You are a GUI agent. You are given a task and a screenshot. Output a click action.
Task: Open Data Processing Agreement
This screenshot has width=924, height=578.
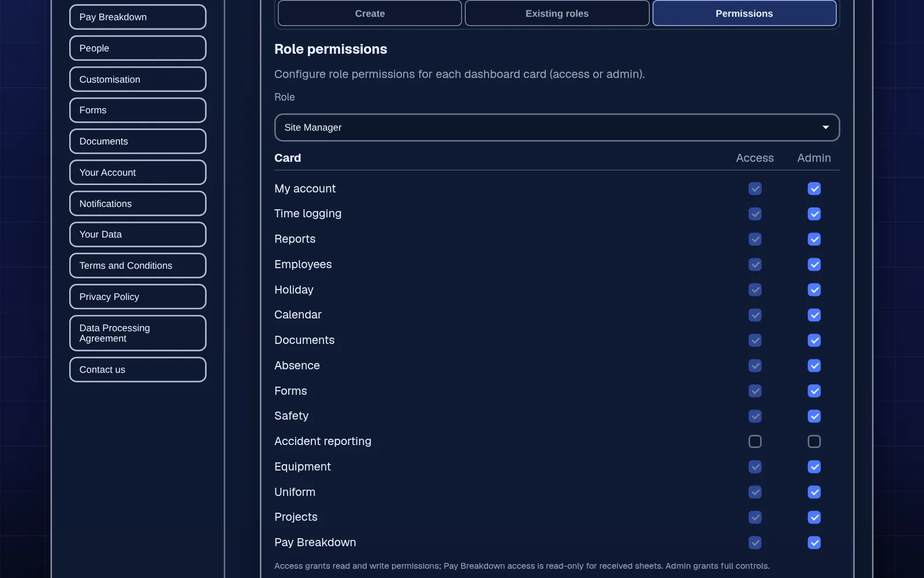pyautogui.click(x=137, y=333)
